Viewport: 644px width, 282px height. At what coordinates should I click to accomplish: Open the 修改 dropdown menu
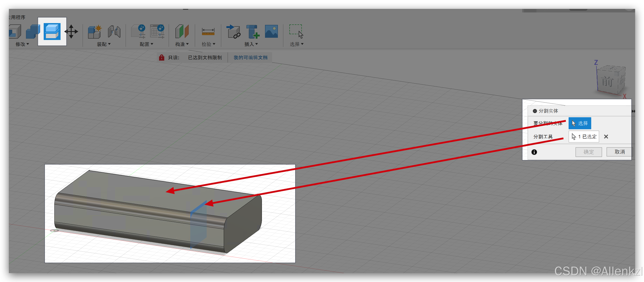click(x=22, y=44)
